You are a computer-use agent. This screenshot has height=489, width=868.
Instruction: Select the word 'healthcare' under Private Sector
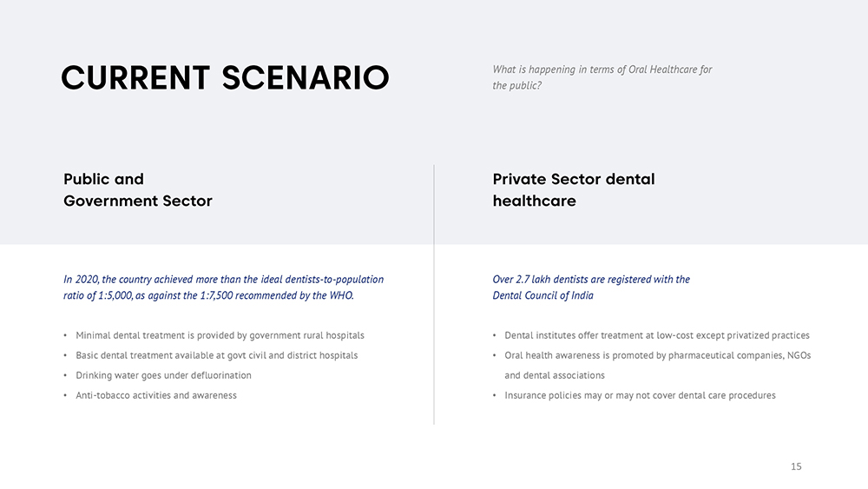[534, 201]
